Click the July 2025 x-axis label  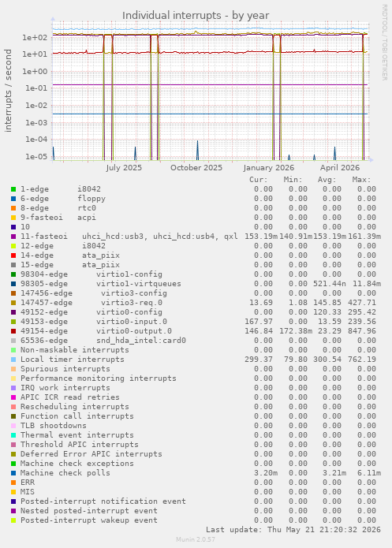(124, 168)
